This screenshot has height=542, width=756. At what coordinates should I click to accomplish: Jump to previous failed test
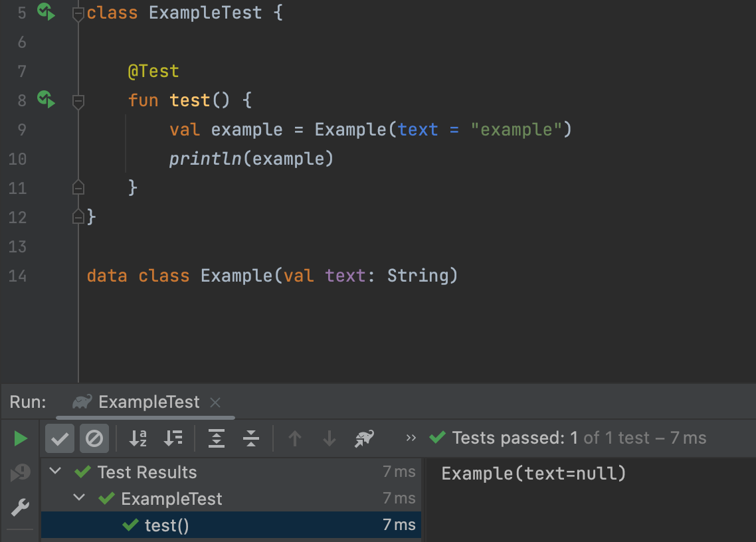[294, 438]
